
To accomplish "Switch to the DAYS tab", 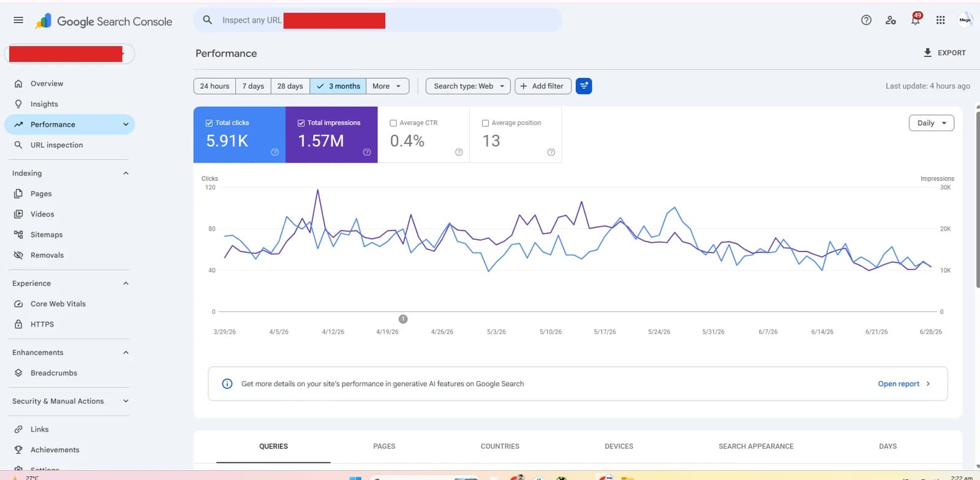I will tap(888, 447).
